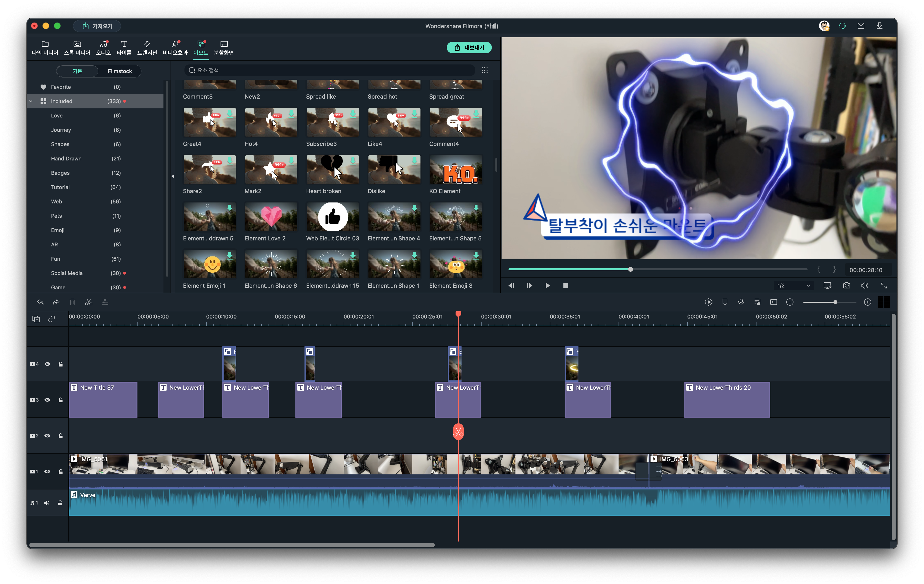The height and width of the screenshot is (584, 924).
Task: Click the marker shield icon above timeline
Action: [724, 302]
